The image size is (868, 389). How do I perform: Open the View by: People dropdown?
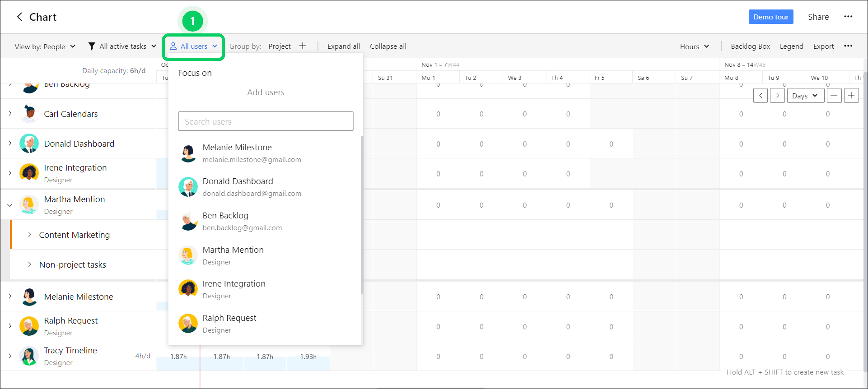[x=45, y=46]
